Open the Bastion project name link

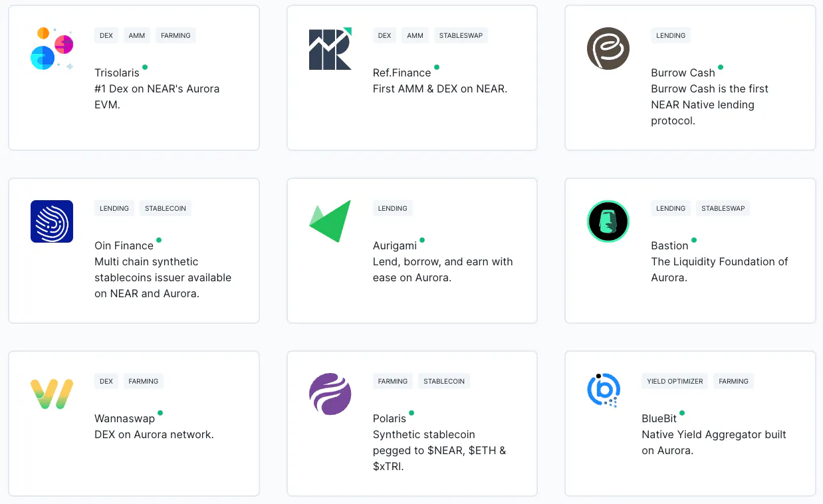[669, 246]
